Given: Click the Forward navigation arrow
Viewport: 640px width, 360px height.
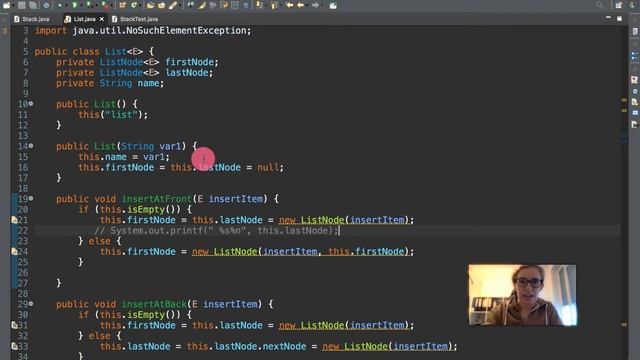Looking at the screenshot, I should [315, 5].
